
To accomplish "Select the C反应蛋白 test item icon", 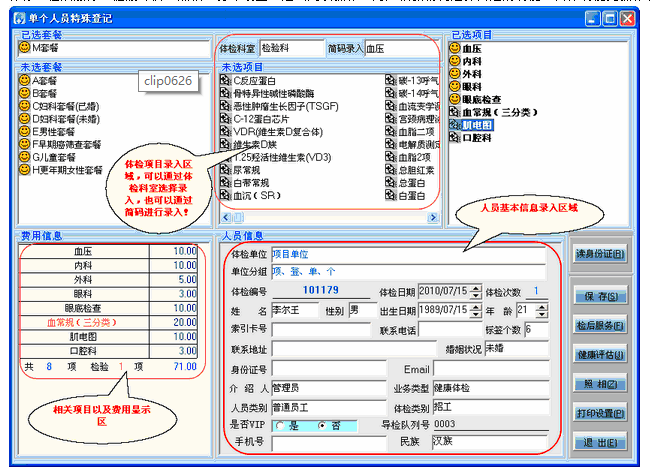I will (225, 79).
